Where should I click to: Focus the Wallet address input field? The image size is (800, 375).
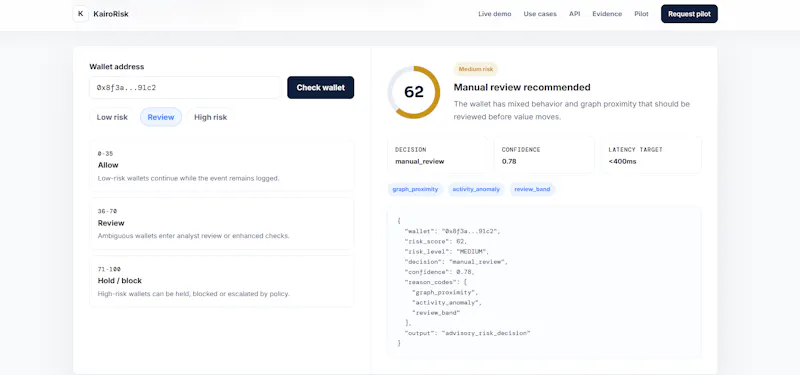point(185,88)
